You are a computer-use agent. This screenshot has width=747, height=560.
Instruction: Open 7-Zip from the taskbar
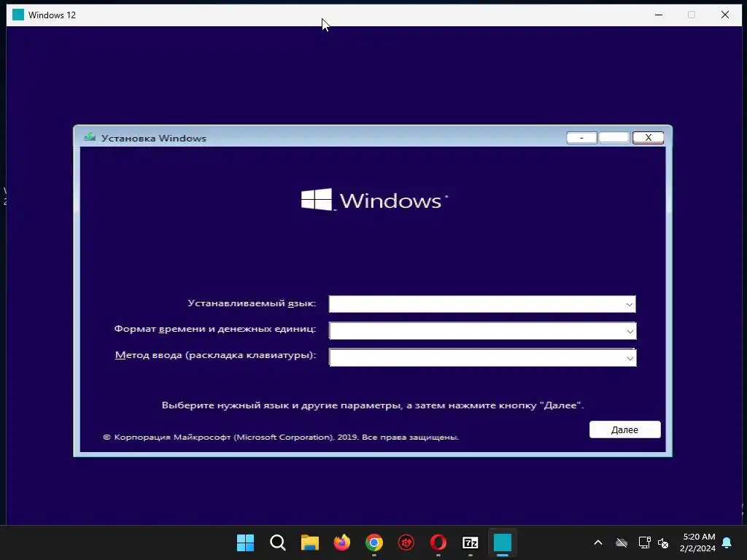point(471,542)
